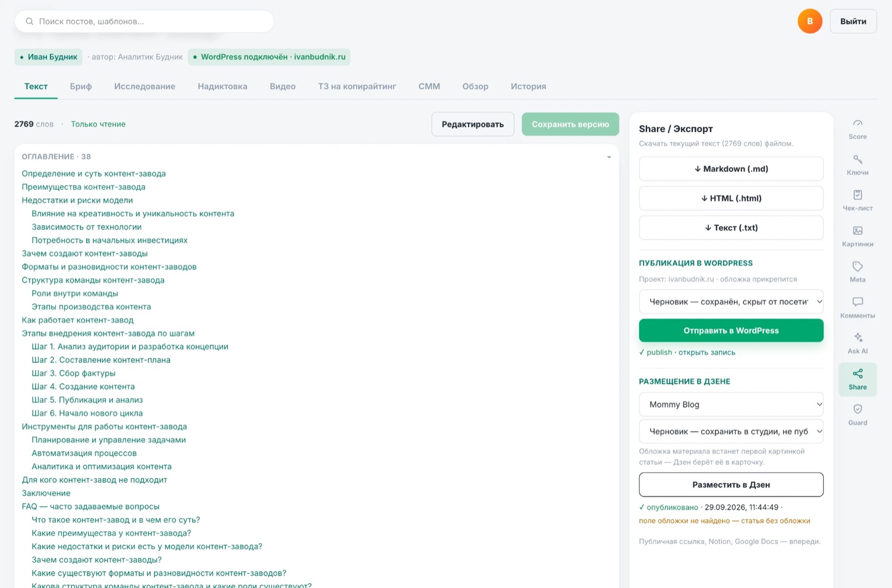The image size is (892, 588).
Task: Download the Текст (.txt) export
Action: click(x=731, y=228)
